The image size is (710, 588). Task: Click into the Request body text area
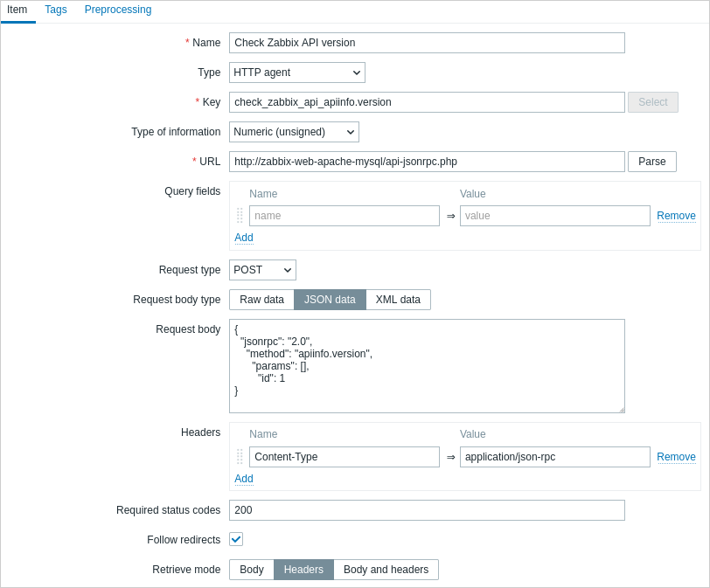(427, 366)
